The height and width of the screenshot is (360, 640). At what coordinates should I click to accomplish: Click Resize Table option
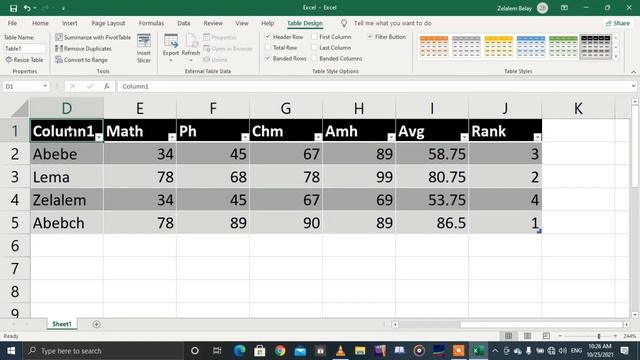pyautogui.click(x=24, y=60)
